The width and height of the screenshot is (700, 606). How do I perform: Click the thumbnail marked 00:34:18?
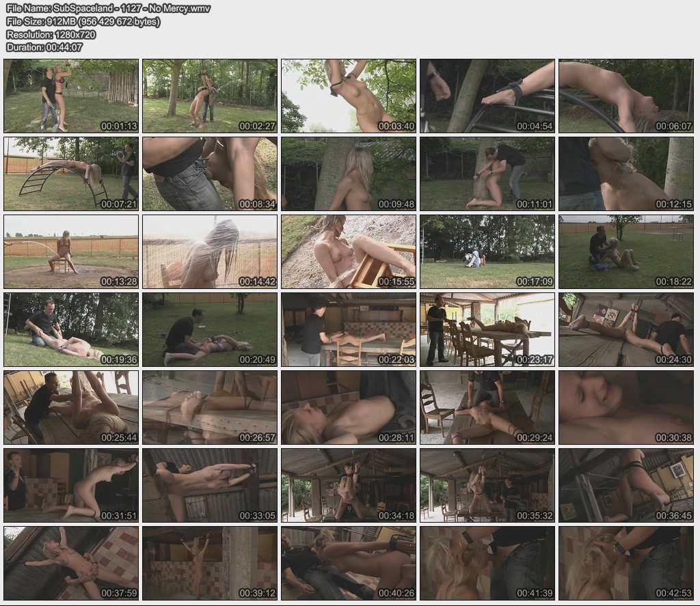coord(348,485)
